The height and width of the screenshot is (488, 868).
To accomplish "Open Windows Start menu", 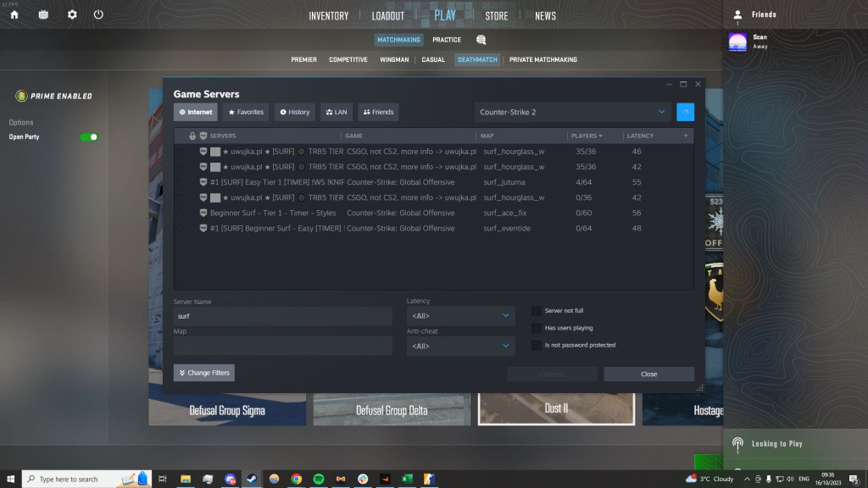I will (10, 479).
